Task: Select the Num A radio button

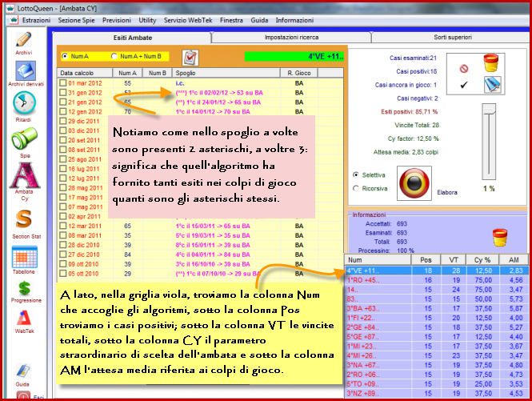Action: tap(65, 56)
